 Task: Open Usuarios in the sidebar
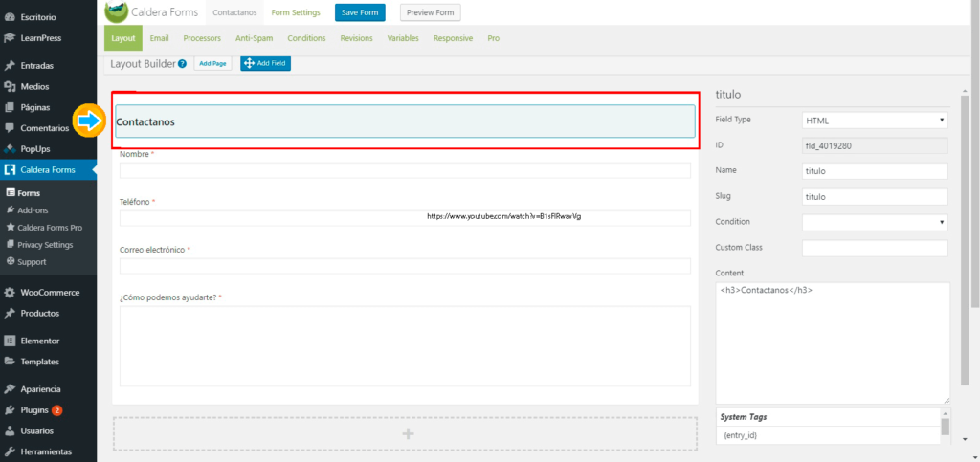[x=38, y=431]
